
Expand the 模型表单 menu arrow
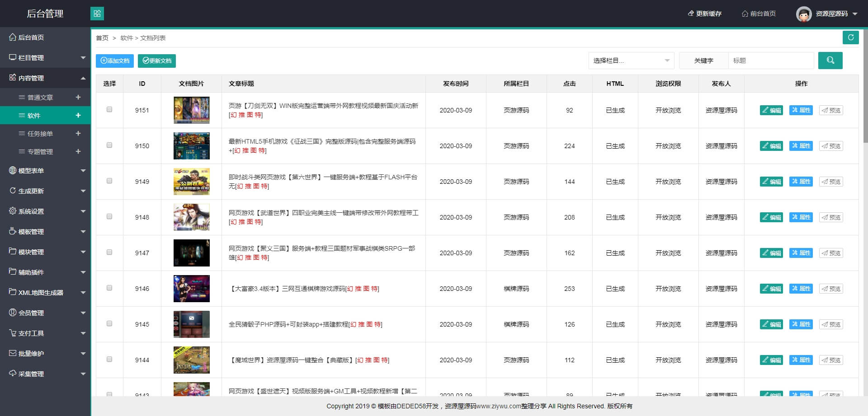click(x=83, y=171)
